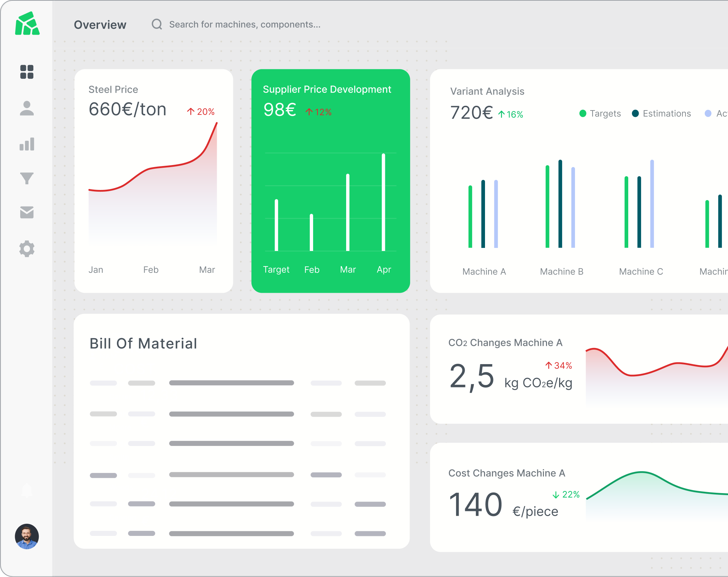Select the funnel filter icon
The image size is (728, 577).
click(x=27, y=179)
